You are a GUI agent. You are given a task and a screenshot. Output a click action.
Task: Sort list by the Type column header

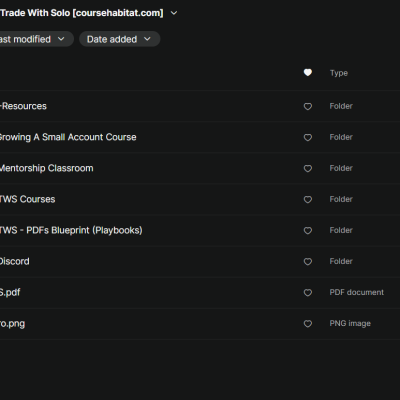click(x=339, y=73)
